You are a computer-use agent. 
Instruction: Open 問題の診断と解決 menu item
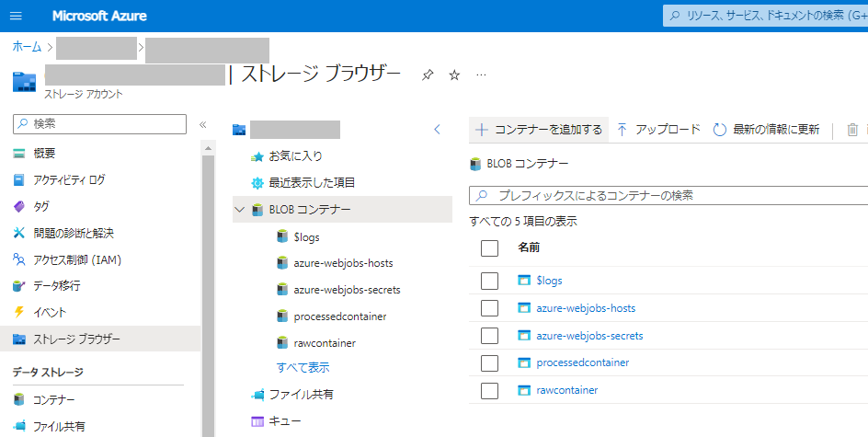coord(74,233)
